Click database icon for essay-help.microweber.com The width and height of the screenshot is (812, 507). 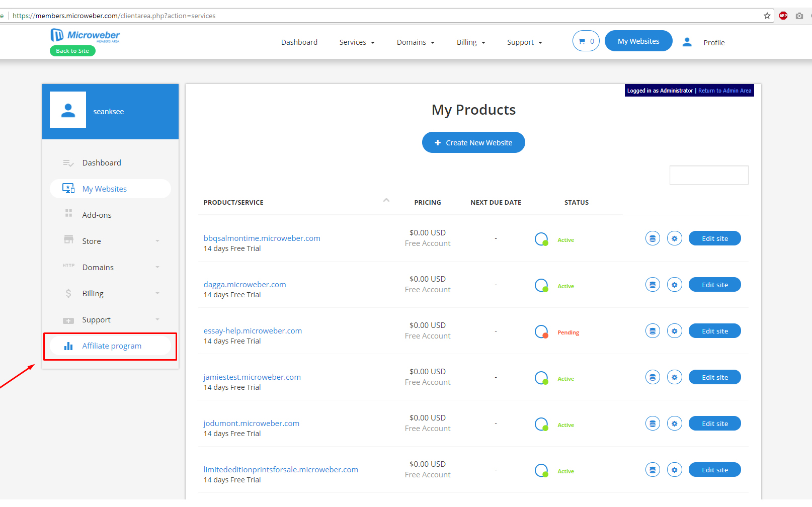pyautogui.click(x=653, y=331)
